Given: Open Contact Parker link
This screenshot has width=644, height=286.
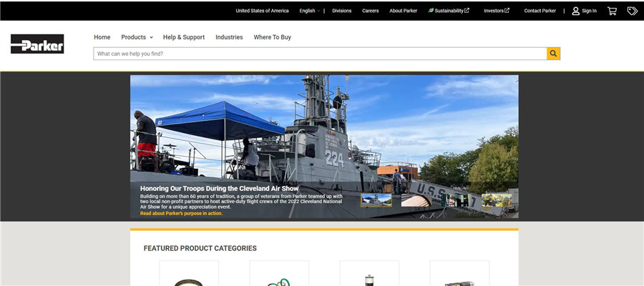Looking at the screenshot, I should [540, 11].
